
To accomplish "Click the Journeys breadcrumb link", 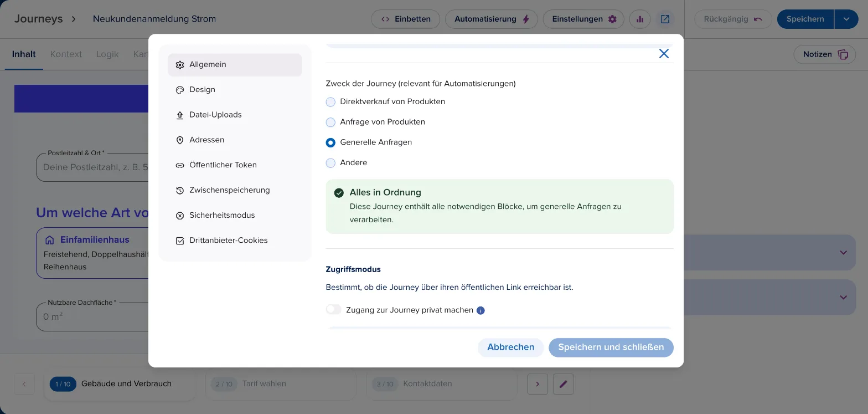I will point(38,19).
